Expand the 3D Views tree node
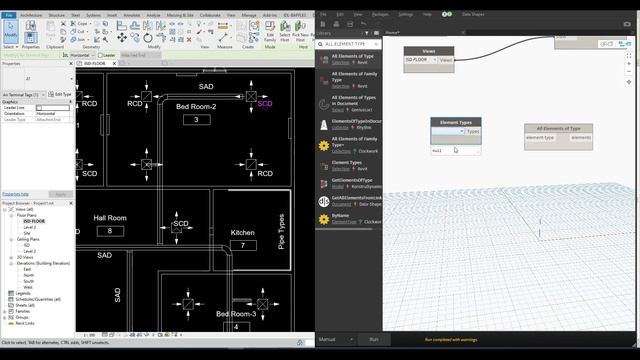The width and height of the screenshot is (640, 360). click(11, 258)
